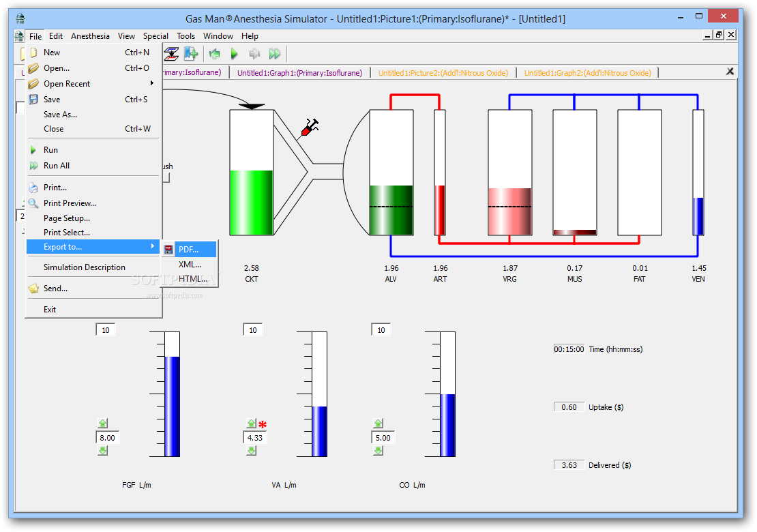Restore the inner document window

click(x=719, y=35)
